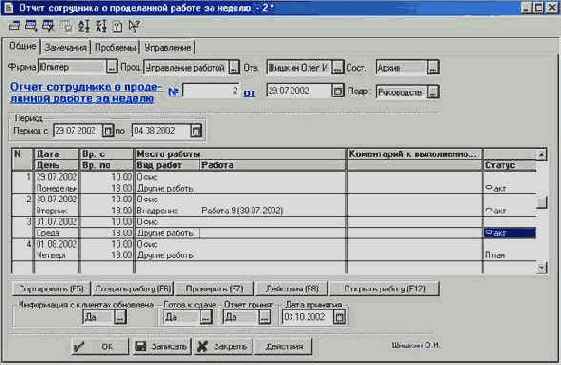Open calendar for document date 29.07.2002
This screenshot has height=365, width=561.
pos(337,91)
